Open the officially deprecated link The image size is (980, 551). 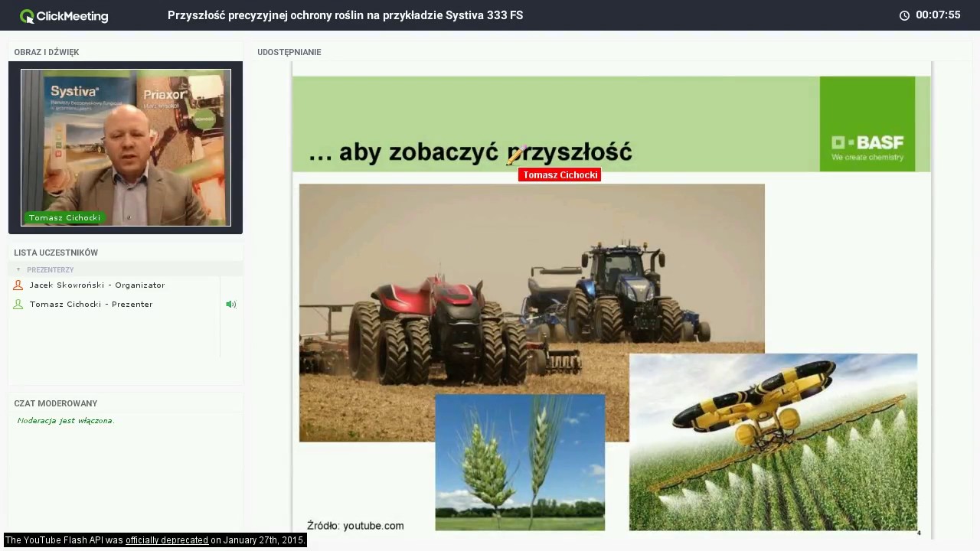pos(167,540)
